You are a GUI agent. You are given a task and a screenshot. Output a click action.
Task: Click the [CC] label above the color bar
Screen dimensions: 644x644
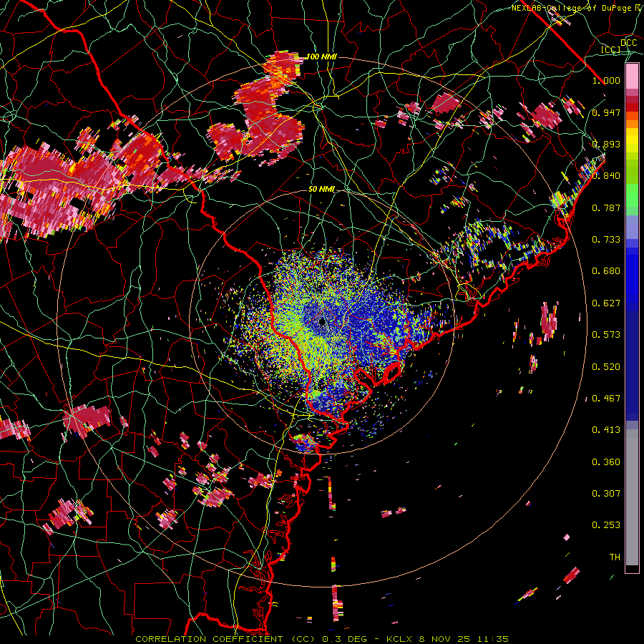pyautogui.click(x=611, y=49)
